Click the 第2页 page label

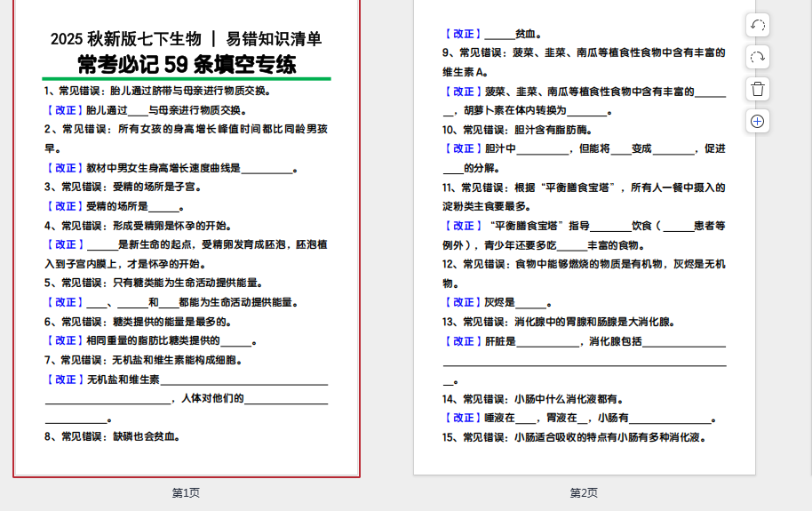584,492
